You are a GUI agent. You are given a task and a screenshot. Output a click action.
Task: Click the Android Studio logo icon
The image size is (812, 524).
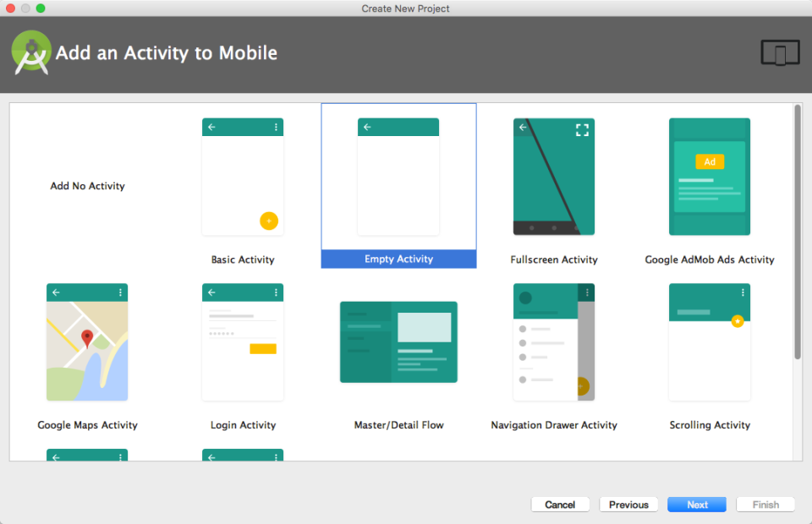pyautogui.click(x=31, y=53)
